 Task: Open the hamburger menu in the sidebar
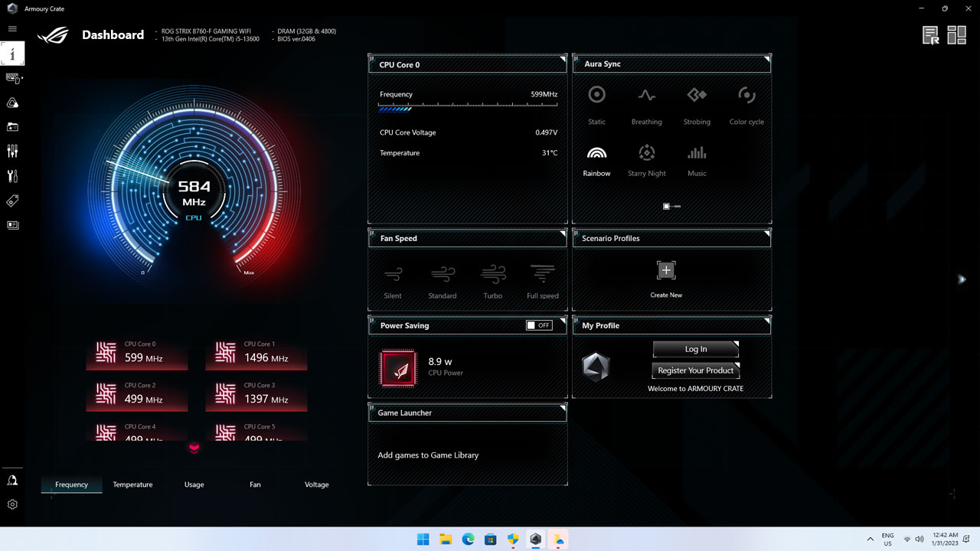coord(12,29)
